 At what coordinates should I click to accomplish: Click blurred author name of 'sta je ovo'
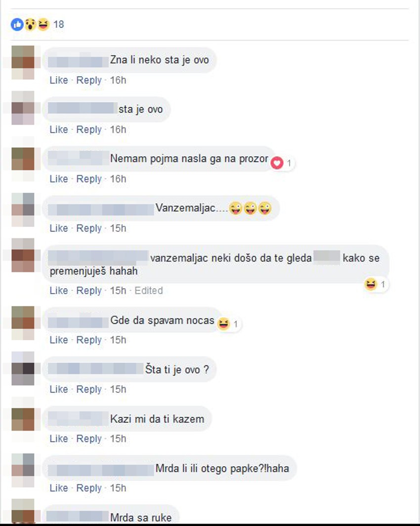(82, 108)
